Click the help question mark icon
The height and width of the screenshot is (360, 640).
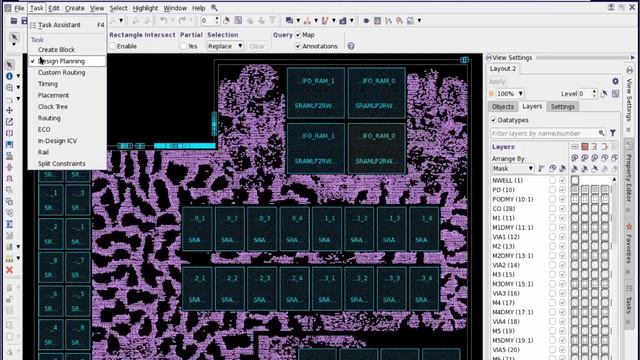click(x=351, y=46)
